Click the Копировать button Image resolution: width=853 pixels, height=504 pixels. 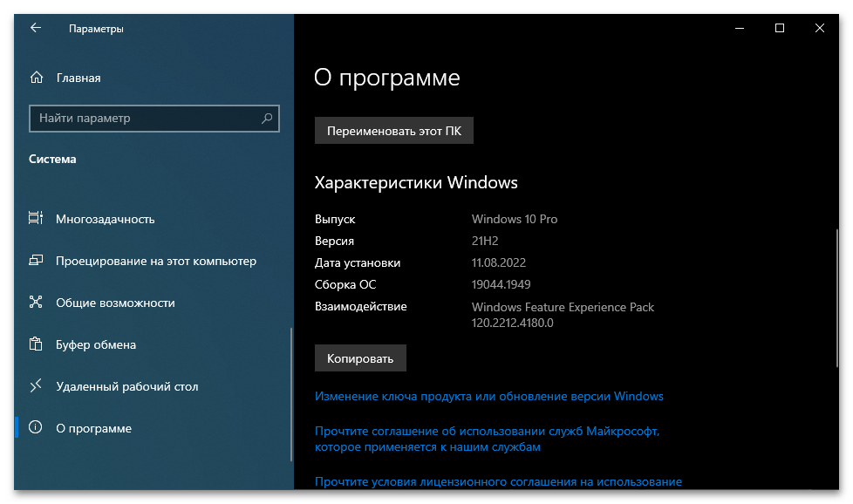[x=360, y=358]
